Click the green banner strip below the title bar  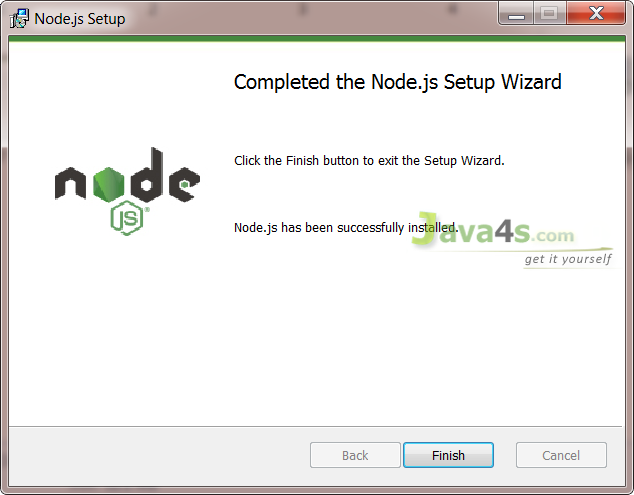coord(317,39)
